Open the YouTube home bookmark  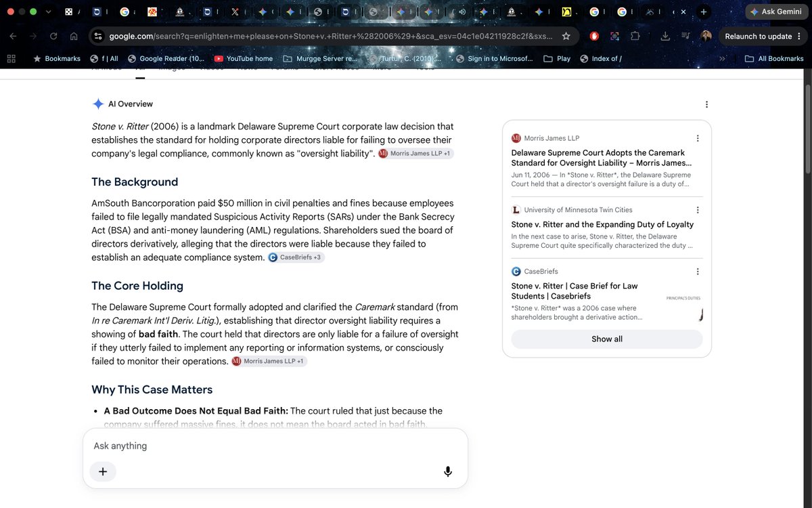244,59
